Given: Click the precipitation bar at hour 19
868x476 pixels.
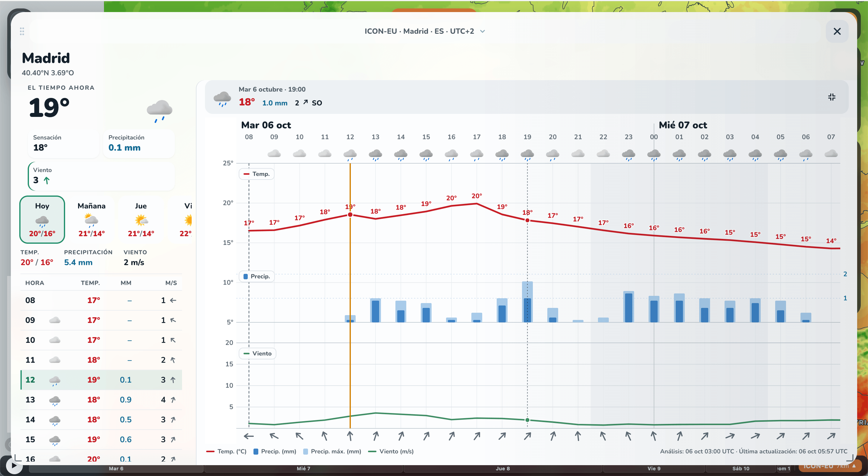Looking at the screenshot, I should pyautogui.click(x=527, y=302).
